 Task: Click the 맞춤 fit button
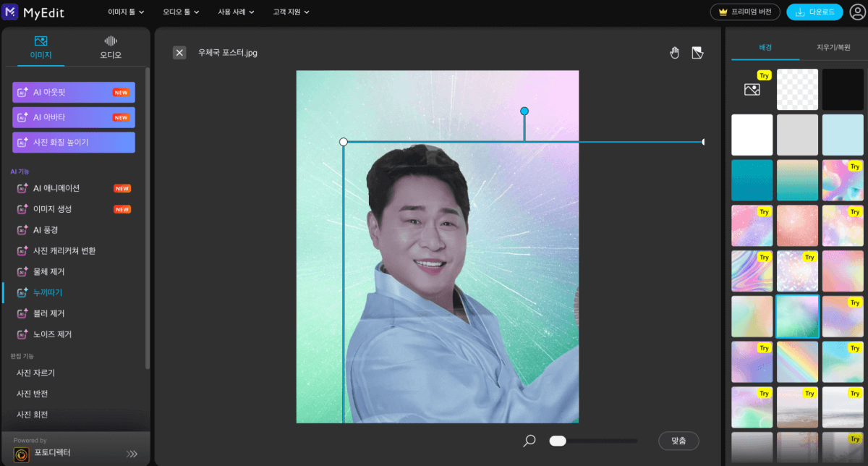coord(678,440)
